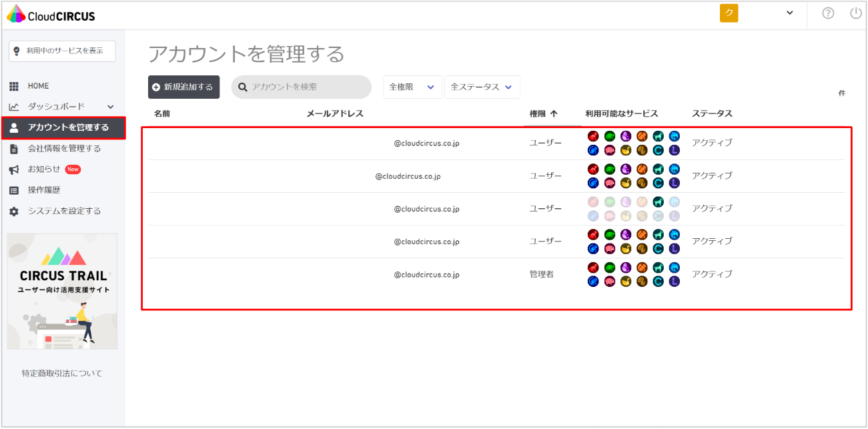
Task: Click the pink pig service icon in the 管理者 row
Action: click(610, 282)
